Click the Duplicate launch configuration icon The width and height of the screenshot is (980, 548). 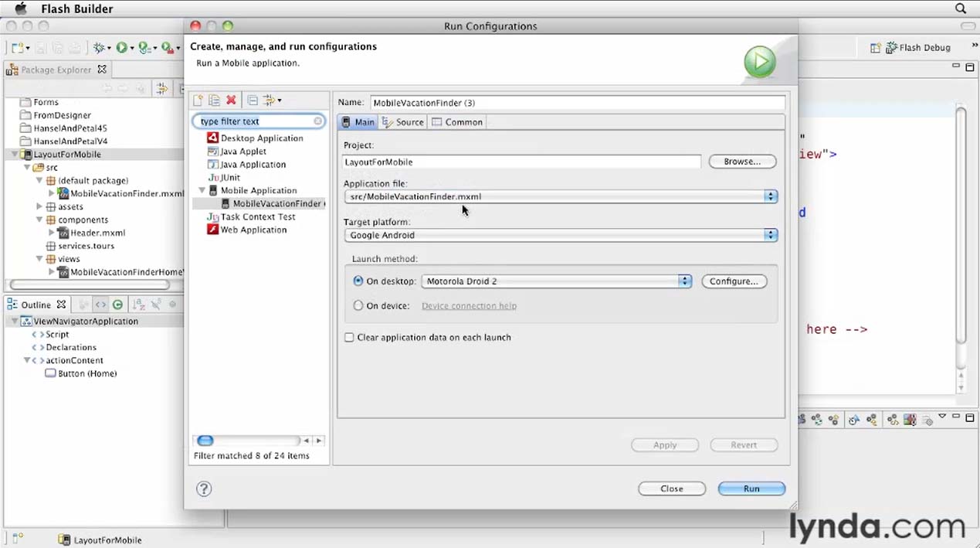pyautogui.click(x=214, y=100)
